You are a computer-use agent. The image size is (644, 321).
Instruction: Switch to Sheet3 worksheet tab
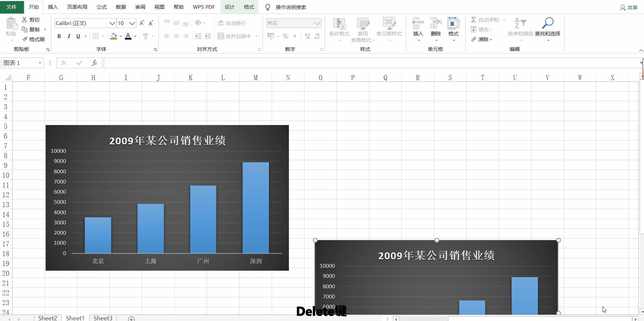point(103,318)
